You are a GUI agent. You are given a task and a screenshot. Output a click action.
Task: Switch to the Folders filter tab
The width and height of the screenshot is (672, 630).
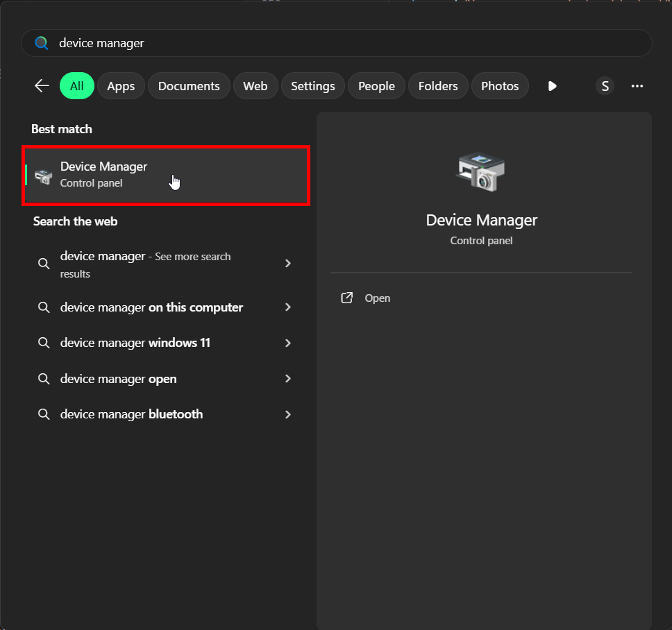click(438, 85)
